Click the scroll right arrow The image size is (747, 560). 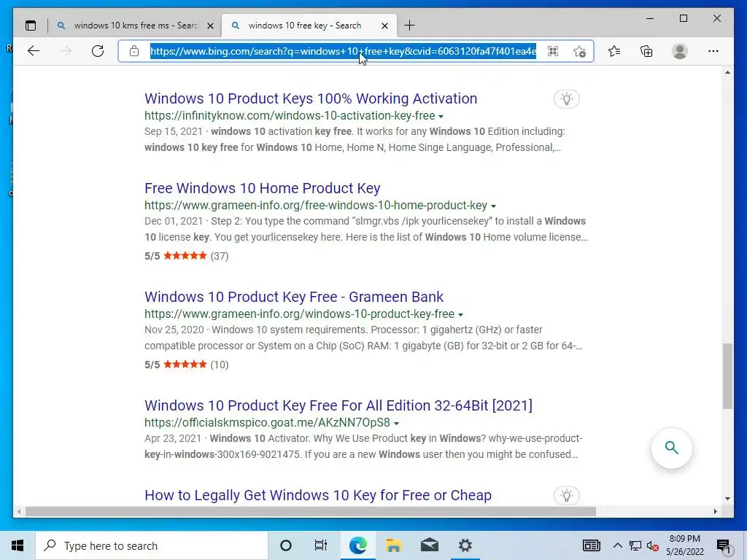[x=716, y=511]
